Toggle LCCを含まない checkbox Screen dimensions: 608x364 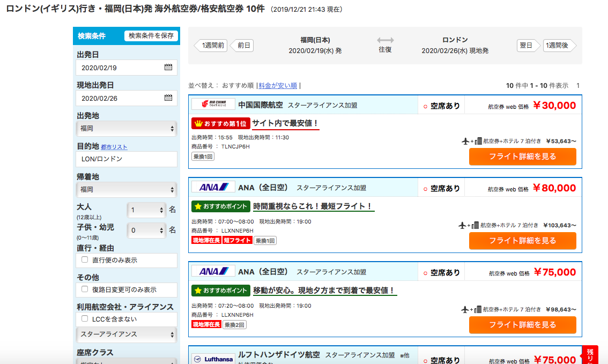85,318
